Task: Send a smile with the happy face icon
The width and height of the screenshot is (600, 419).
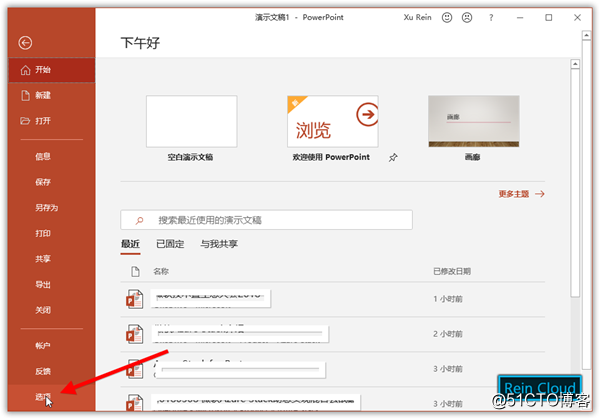Action: [x=447, y=17]
